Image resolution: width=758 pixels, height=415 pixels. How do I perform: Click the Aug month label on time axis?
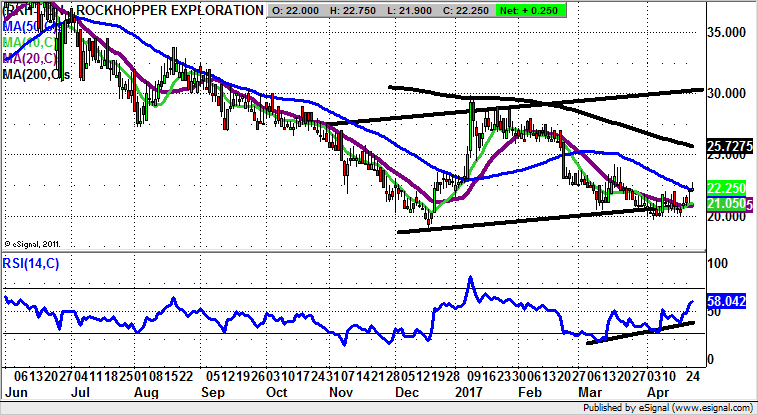(145, 394)
